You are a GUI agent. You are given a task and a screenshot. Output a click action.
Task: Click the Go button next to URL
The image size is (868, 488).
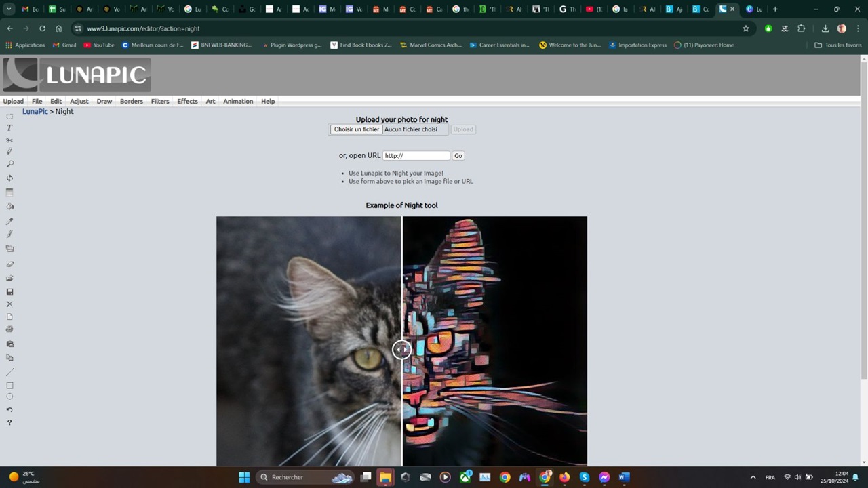pos(458,155)
